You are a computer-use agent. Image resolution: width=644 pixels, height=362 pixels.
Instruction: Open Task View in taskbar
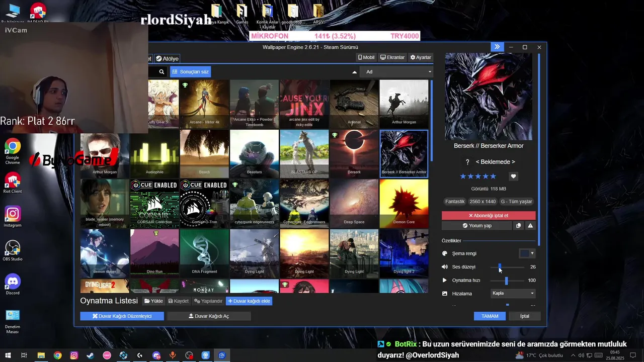(x=24, y=355)
